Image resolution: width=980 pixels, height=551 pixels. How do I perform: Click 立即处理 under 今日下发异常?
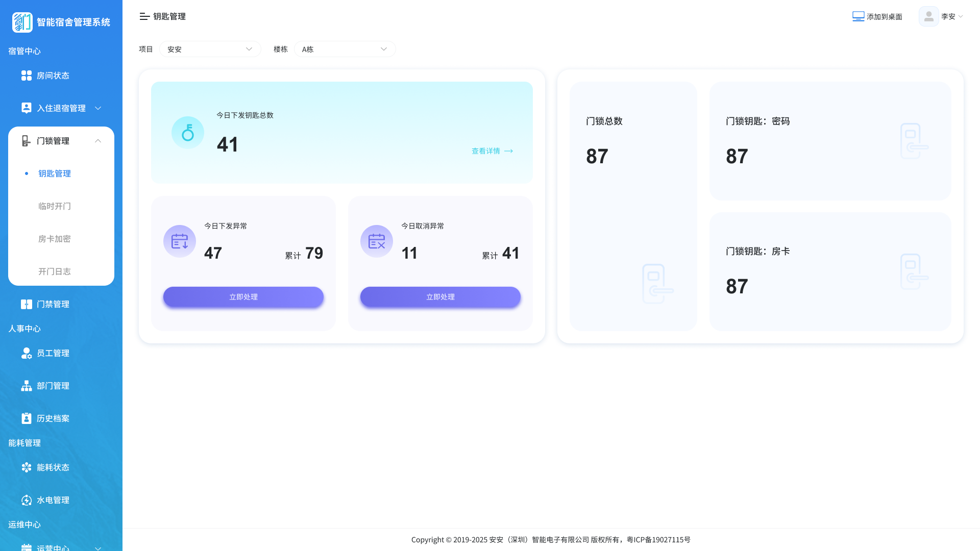(x=243, y=297)
